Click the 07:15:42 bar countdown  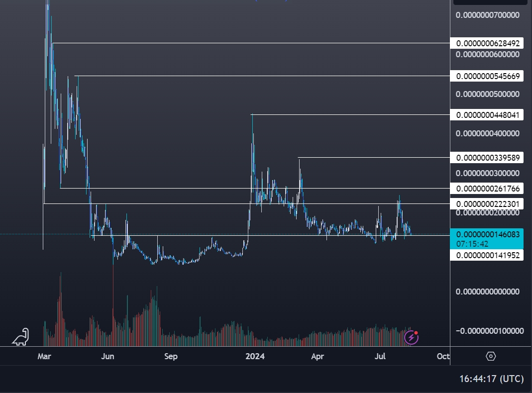(x=472, y=244)
